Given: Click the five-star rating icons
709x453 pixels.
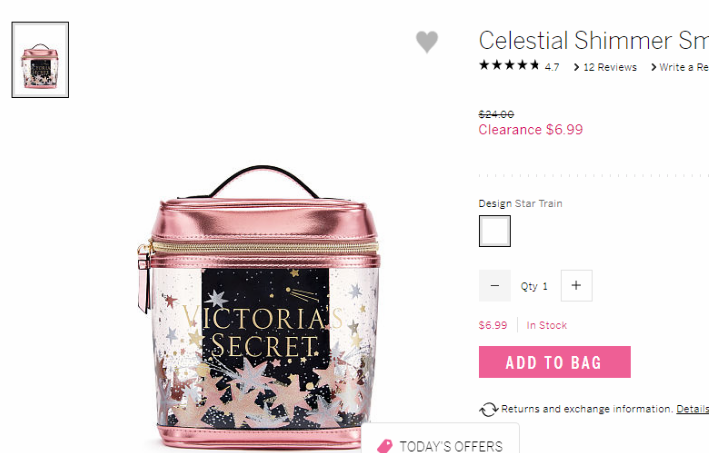Looking at the screenshot, I should 509,65.
